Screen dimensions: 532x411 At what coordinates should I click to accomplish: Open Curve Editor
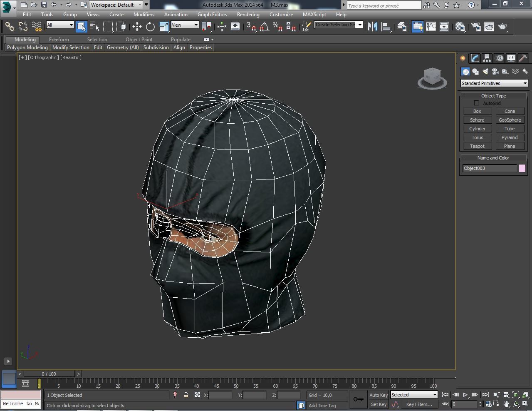(431, 27)
